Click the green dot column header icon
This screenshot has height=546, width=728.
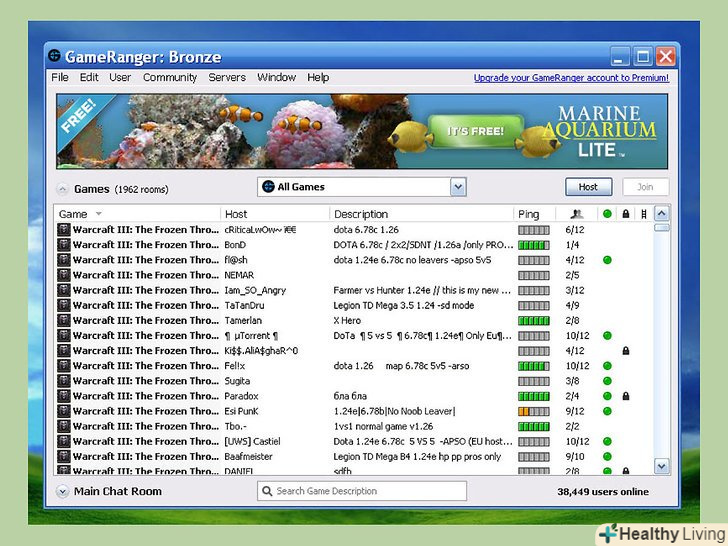606,214
